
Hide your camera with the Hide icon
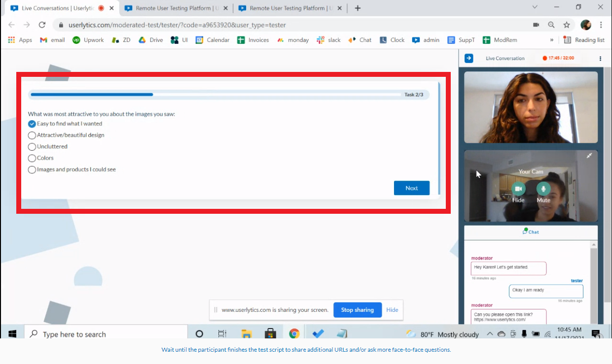coord(518,189)
